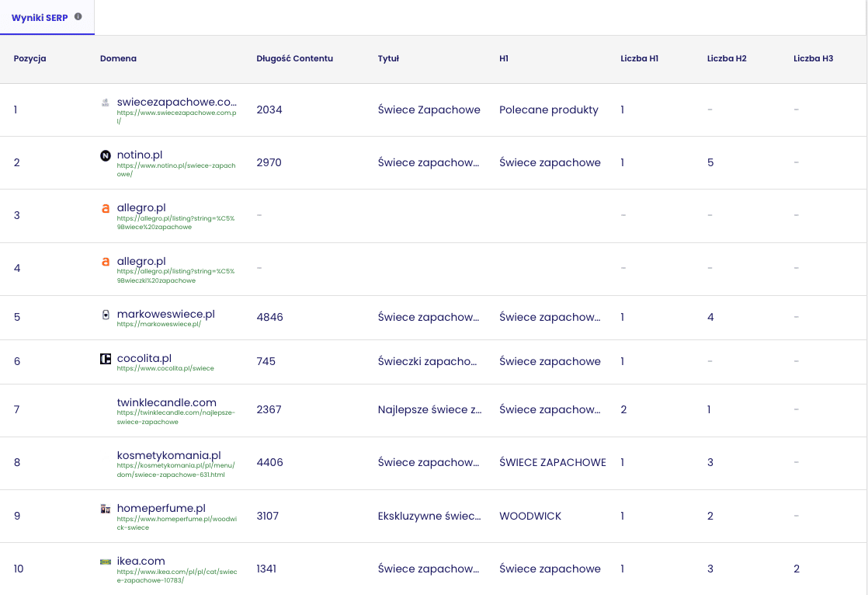
Task: Open the swiecezapachowe.co... domain link
Action: coord(176,102)
